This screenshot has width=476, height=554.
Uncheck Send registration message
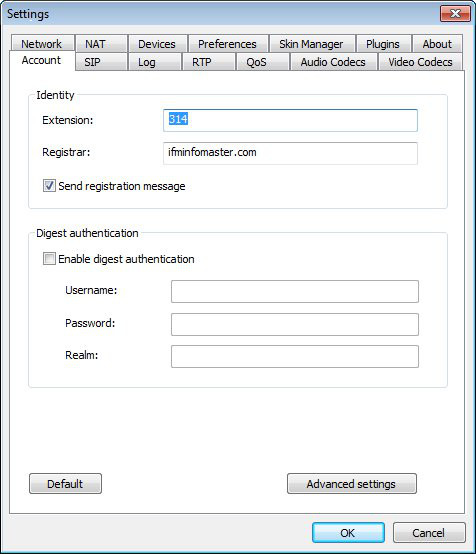(49, 185)
